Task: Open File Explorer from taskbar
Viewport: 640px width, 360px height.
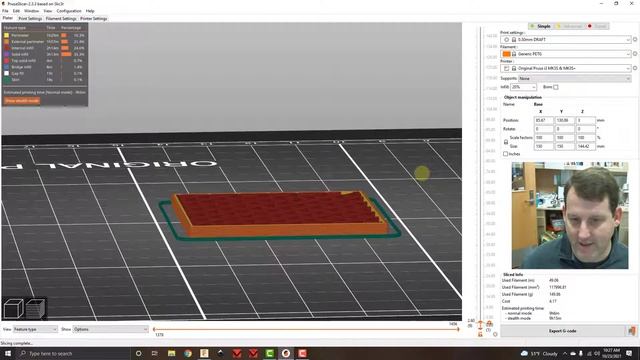Action: click(171, 353)
